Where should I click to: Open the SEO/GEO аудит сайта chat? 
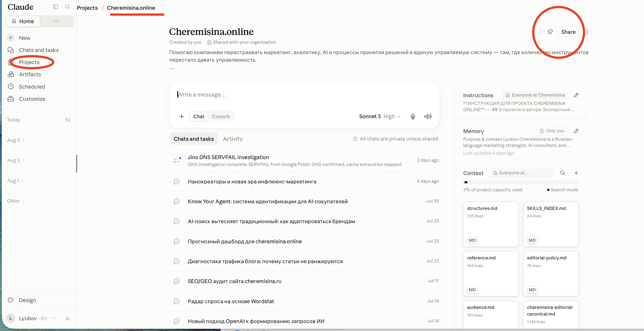(x=304, y=281)
